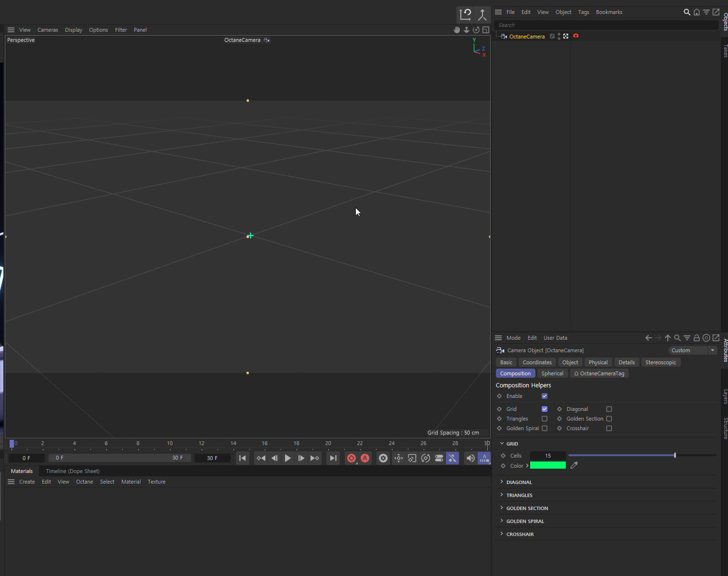Screen dimensions: 728x576
Task: Click the red Record Active Objects button
Action: tap(351, 458)
